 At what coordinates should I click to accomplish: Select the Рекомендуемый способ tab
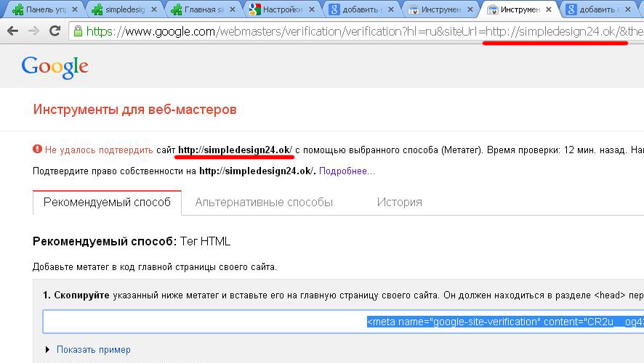[x=107, y=203]
